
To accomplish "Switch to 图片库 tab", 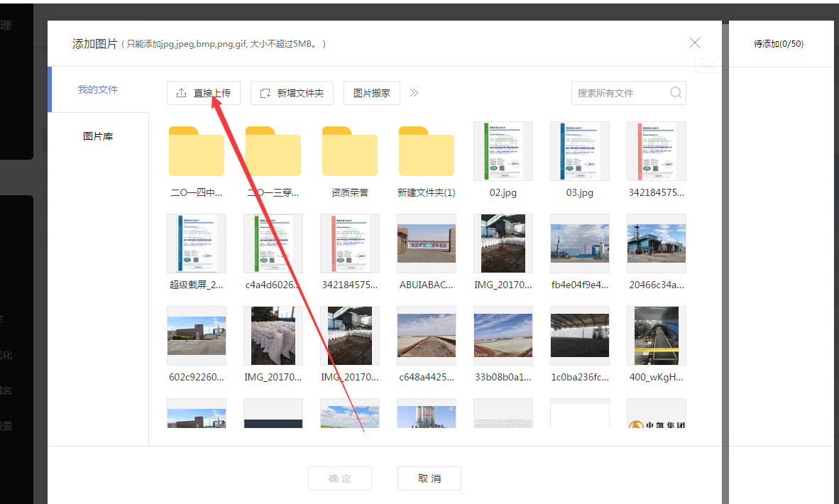I will 98,136.
